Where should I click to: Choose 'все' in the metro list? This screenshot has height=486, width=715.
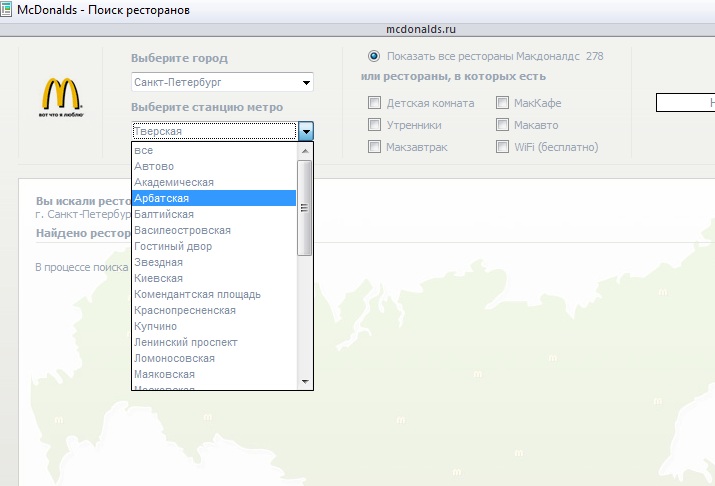[x=214, y=150]
